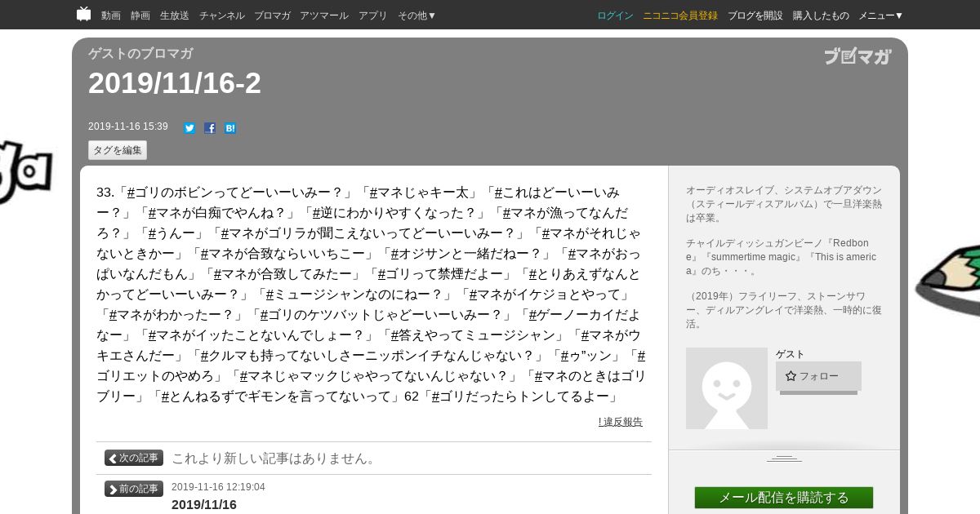This screenshot has height=514, width=980.
Task: Click メール配信を購読する button
Action: 784,498
